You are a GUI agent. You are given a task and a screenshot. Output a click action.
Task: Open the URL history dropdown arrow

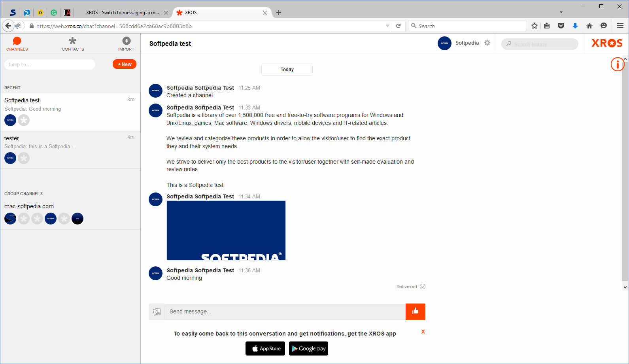click(387, 26)
